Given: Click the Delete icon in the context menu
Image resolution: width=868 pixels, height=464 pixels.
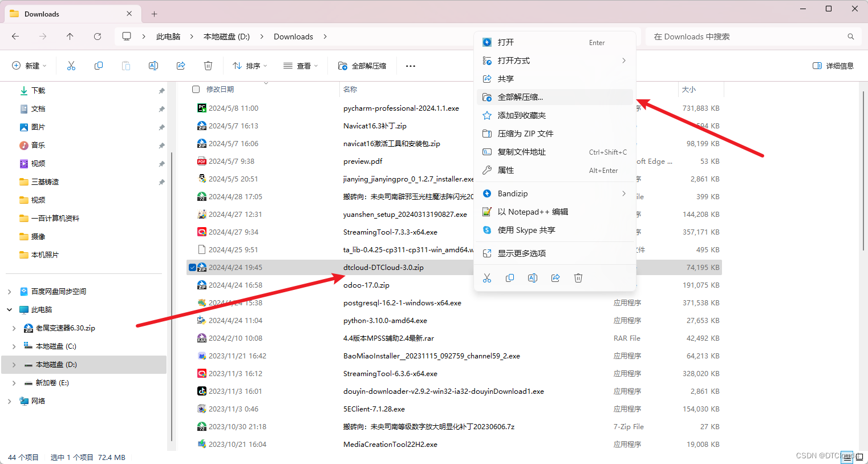Looking at the screenshot, I should click(578, 278).
